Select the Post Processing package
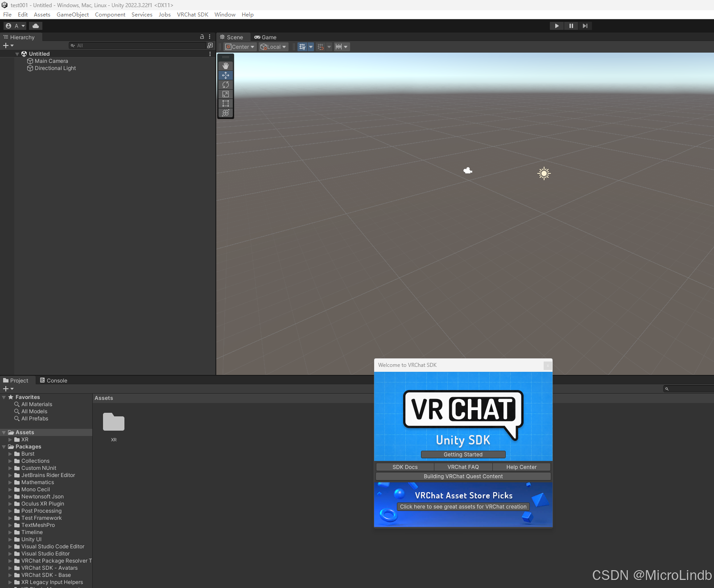The height and width of the screenshot is (588, 714). tap(41, 511)
